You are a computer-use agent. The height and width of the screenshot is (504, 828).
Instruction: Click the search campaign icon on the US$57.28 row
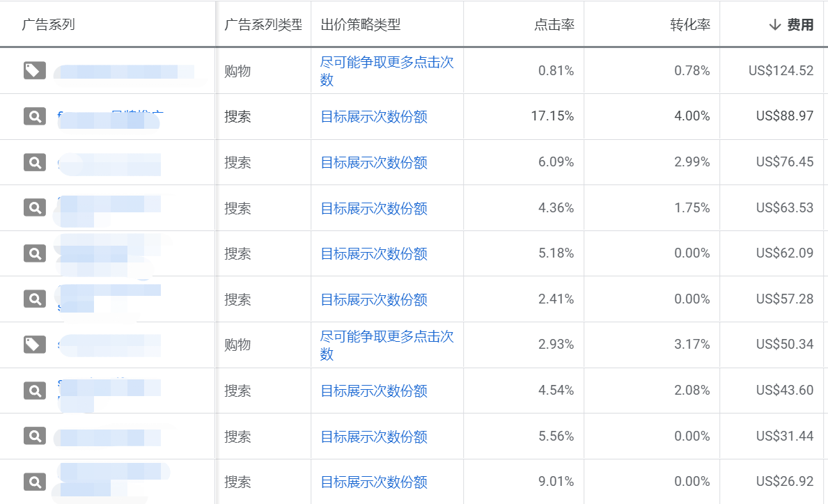click(33, 299)
